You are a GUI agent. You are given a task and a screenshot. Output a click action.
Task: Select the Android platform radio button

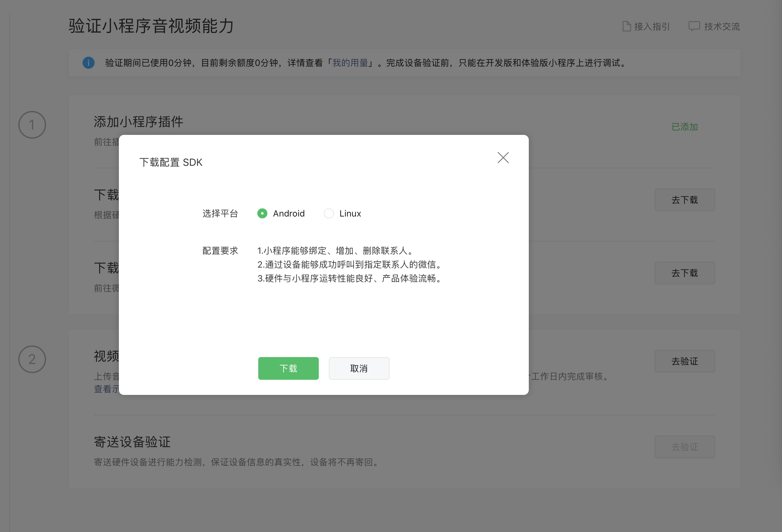click(262, 214)
